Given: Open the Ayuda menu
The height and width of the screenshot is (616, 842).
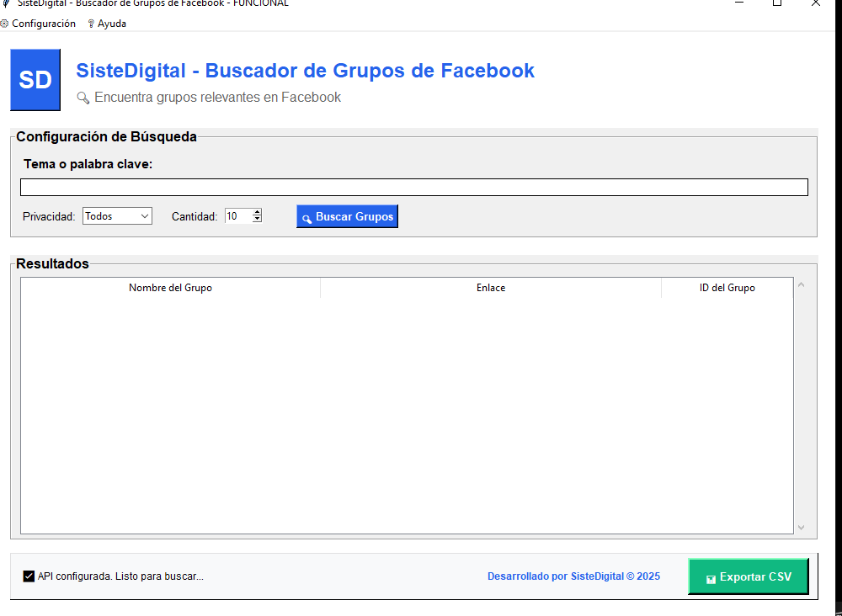Looking at the screenshot, I should (x=107, y=24).
